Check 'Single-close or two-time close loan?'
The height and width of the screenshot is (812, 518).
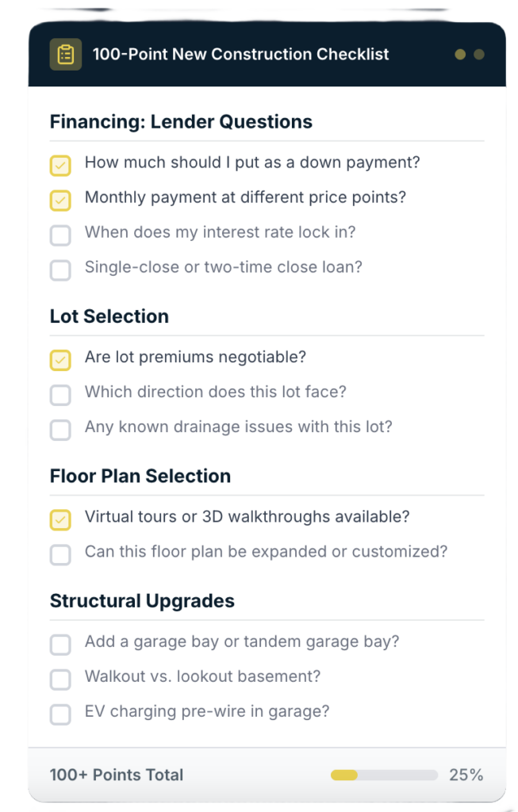60,270
